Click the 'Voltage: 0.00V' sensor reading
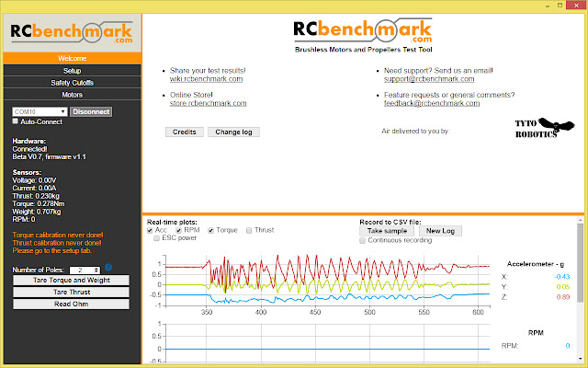 (34, 180)
